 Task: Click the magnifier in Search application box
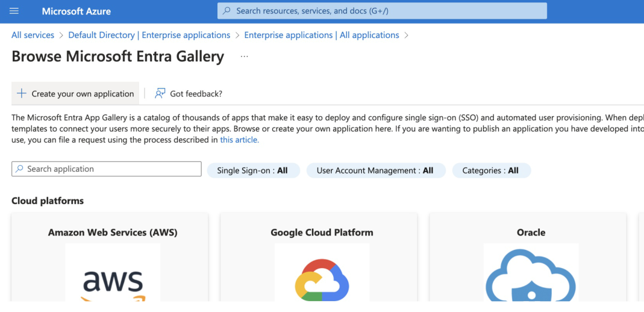[19, 169]
